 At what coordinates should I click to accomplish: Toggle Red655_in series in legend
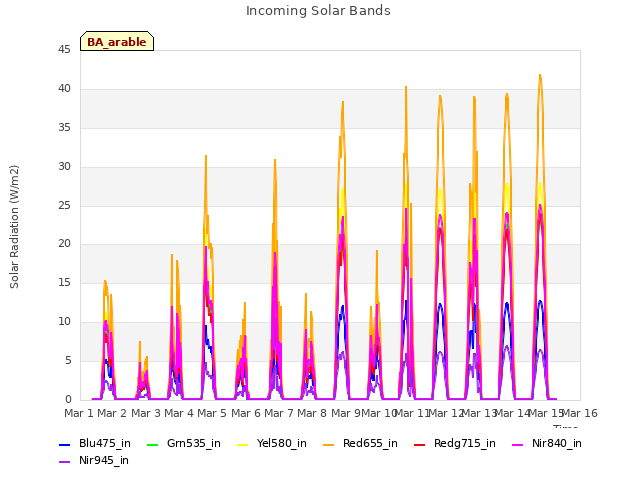[360, 443]
